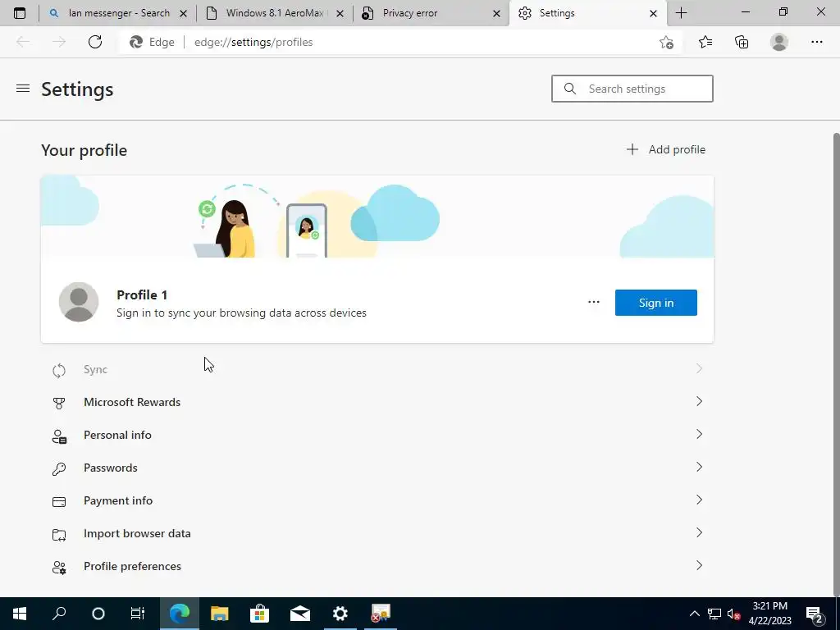
Task: Open Passwords settings
Action: (x=377, y=467)
